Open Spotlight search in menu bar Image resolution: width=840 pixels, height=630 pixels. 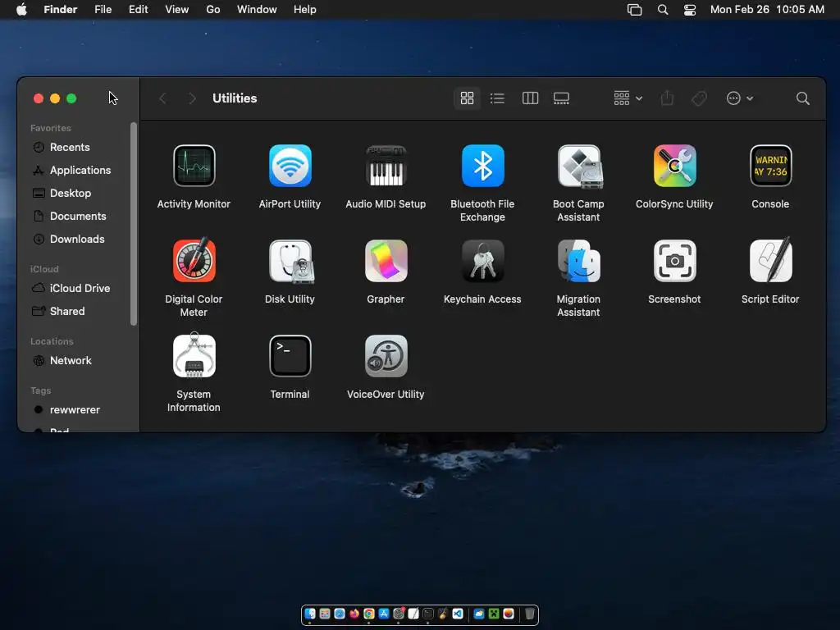[x=663, y=10]
